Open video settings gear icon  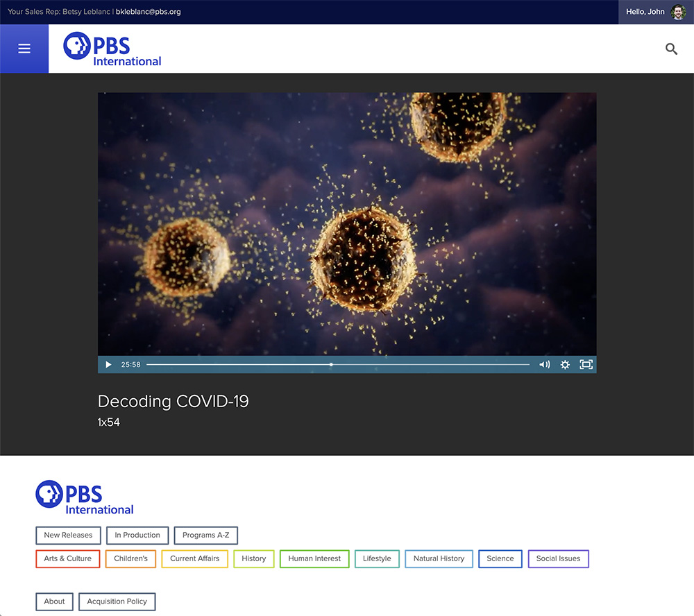pyautogui.click(x=565, y=365)
